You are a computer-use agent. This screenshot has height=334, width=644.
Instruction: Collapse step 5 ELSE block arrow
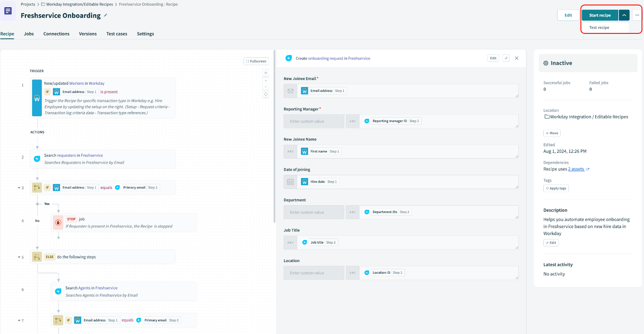click(x=19, y=257)
